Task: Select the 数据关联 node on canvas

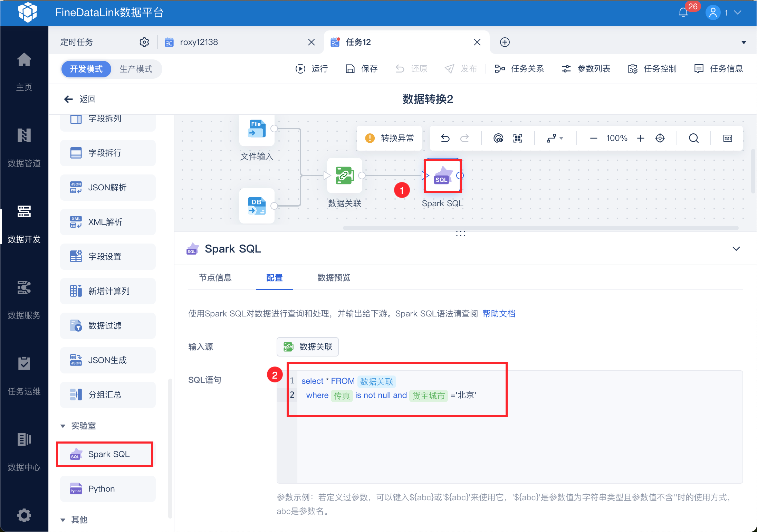Action: 344,175
